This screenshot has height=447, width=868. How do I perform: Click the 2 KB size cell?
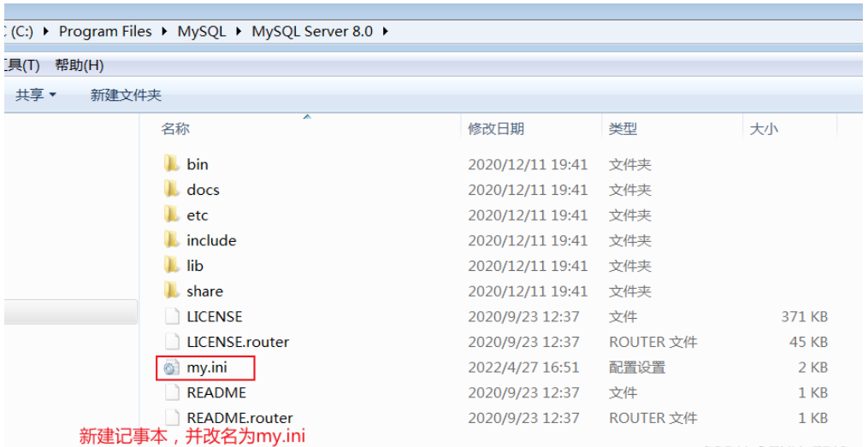812,368
